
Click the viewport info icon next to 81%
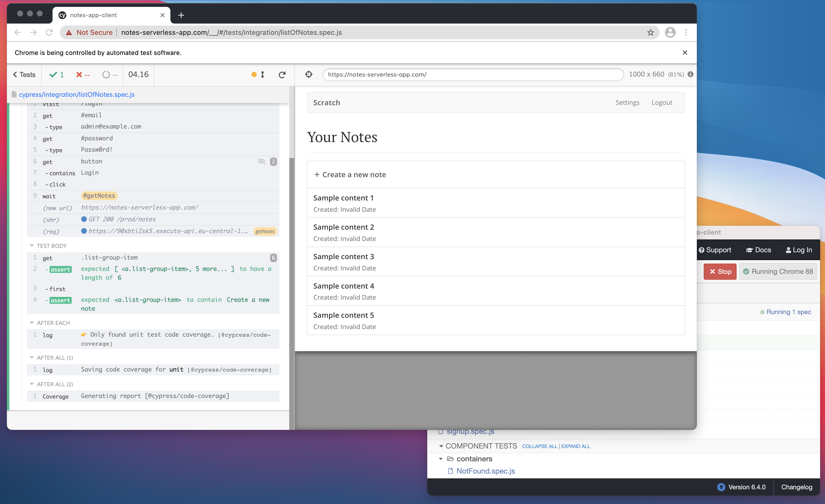(690, 74)
